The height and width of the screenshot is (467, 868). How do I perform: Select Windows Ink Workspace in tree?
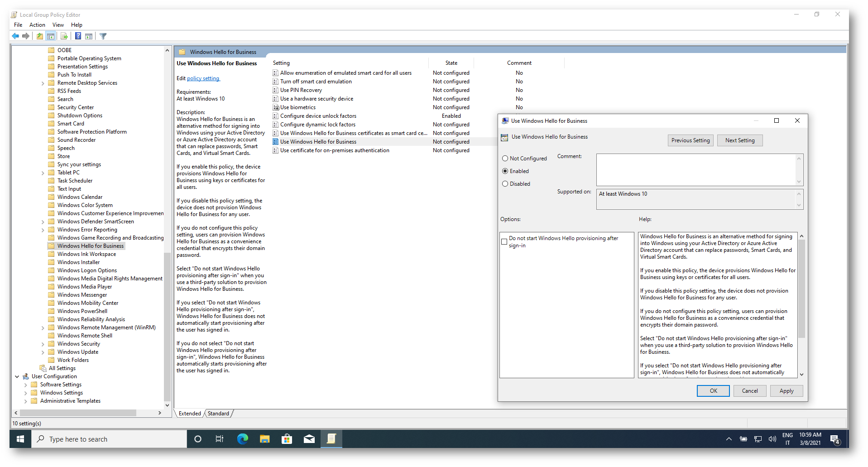tap(86, 254)
